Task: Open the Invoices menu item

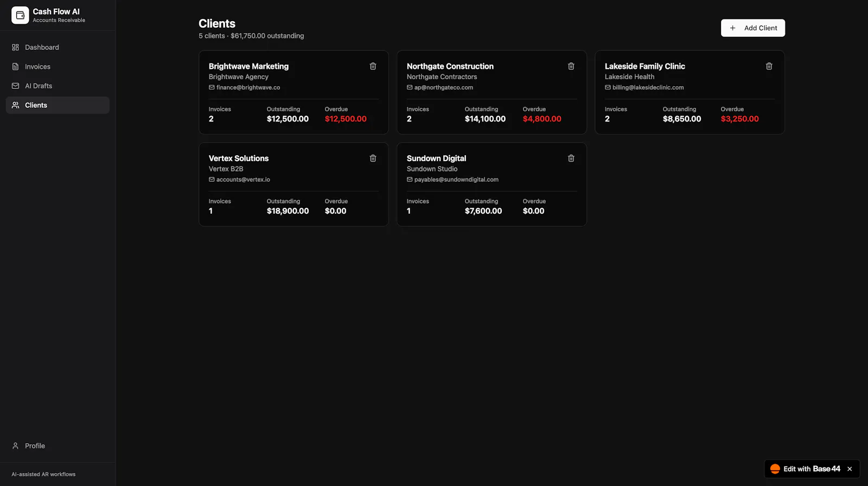Action: tap(58, 67)
